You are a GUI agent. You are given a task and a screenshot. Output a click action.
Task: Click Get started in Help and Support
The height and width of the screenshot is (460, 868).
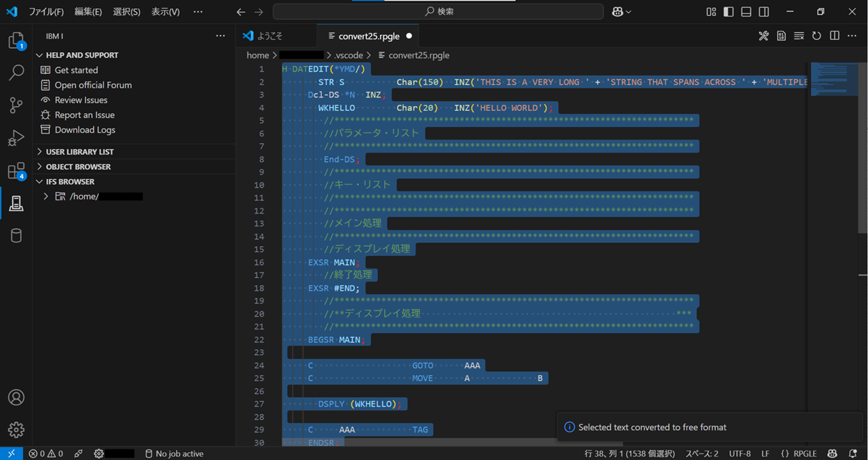(x=76, y=70)
